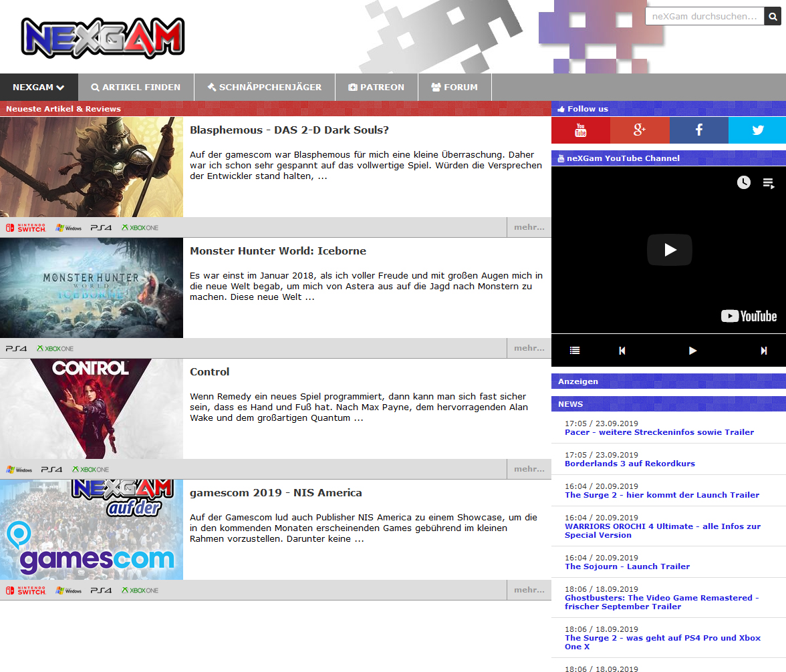Open the Artikel Finden menu item
Viewport: 786px width, 672px height.
pos(136,88)
